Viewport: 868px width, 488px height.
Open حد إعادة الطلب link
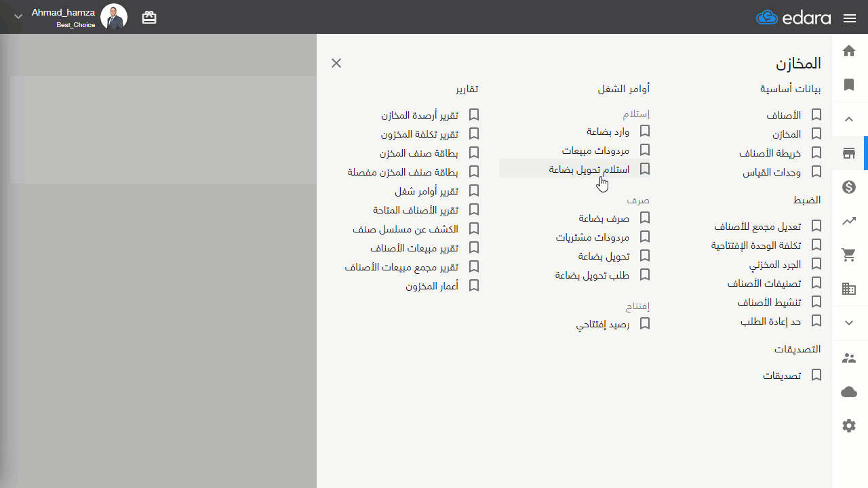tap(771, 321)
